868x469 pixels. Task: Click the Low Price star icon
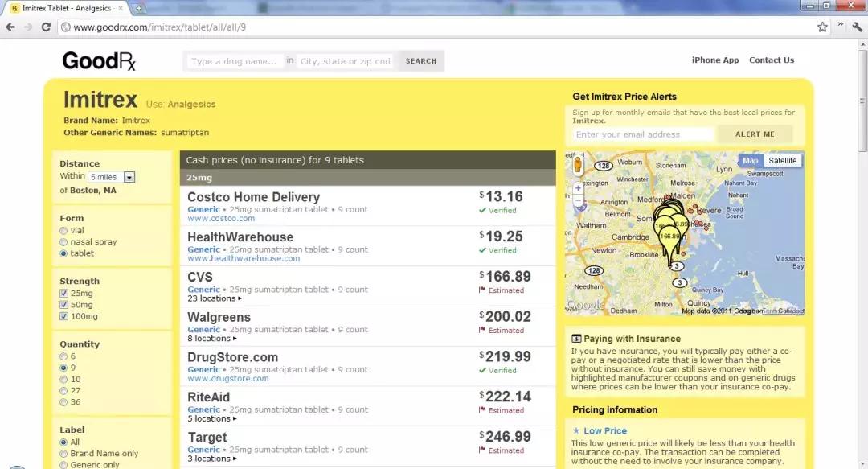(x=576, y=430)
